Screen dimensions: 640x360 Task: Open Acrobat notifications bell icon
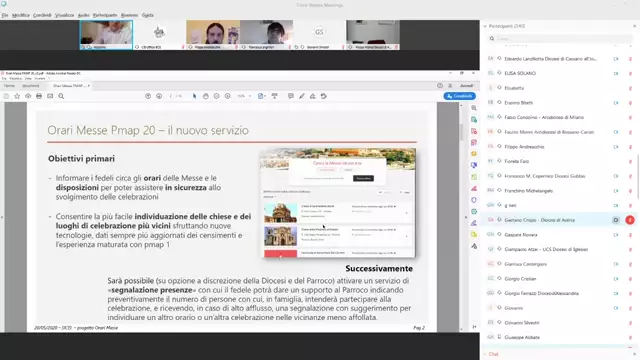[x=450, y=86]
